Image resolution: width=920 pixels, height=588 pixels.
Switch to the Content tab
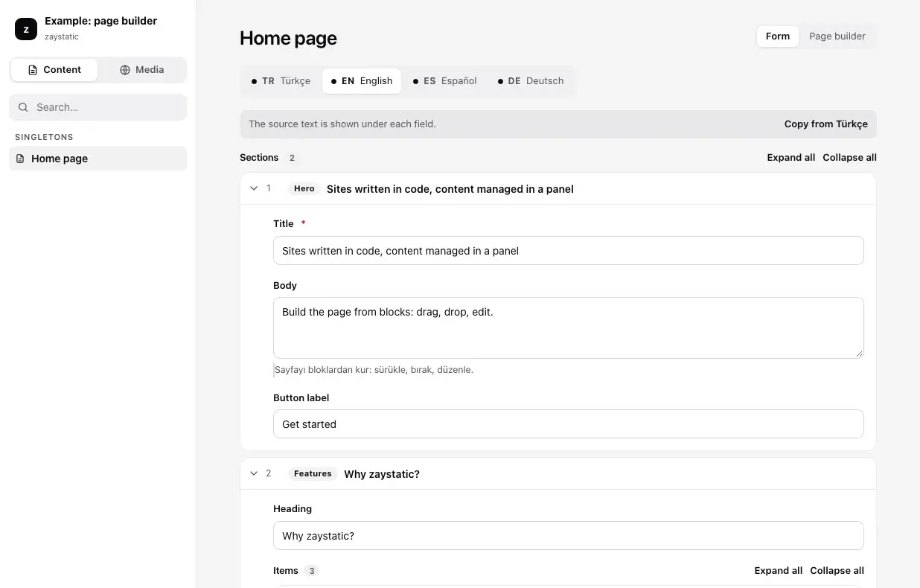pos(54,70)
